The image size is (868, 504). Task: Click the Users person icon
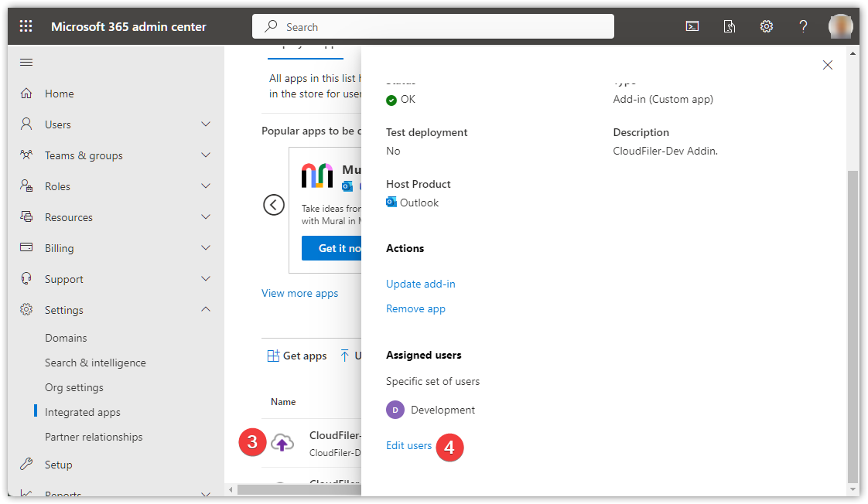[26, 124]
